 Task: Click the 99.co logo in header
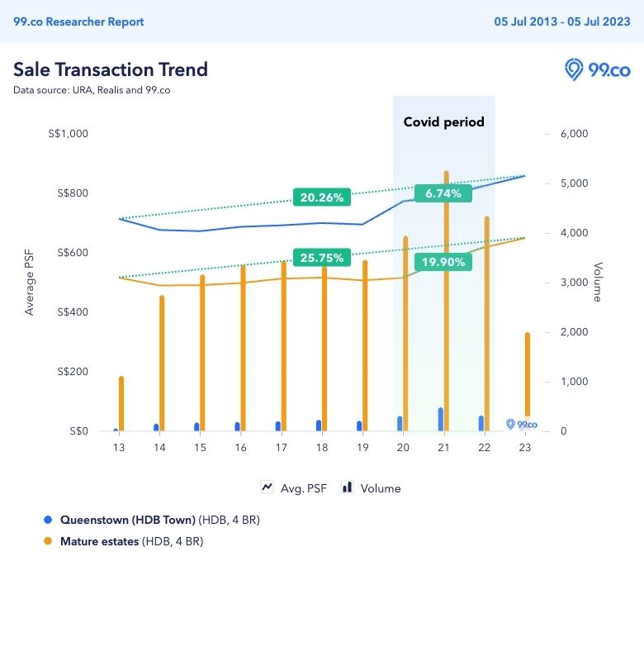(x=597, y=69)
